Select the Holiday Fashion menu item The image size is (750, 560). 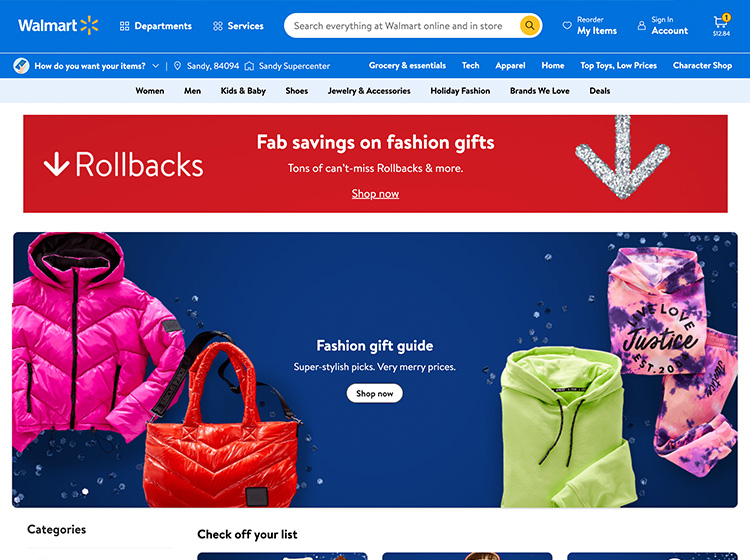[x=460, y=91]
